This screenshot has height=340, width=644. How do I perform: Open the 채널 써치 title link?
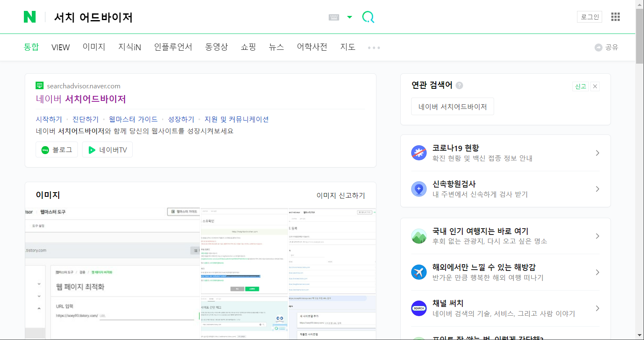point(448,303)
